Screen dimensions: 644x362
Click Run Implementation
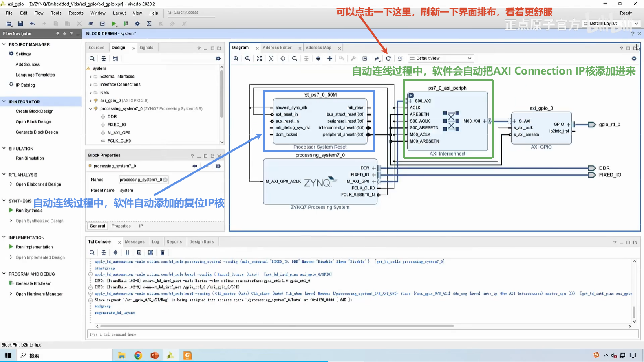pyautogui.click(x=34, y=247)
